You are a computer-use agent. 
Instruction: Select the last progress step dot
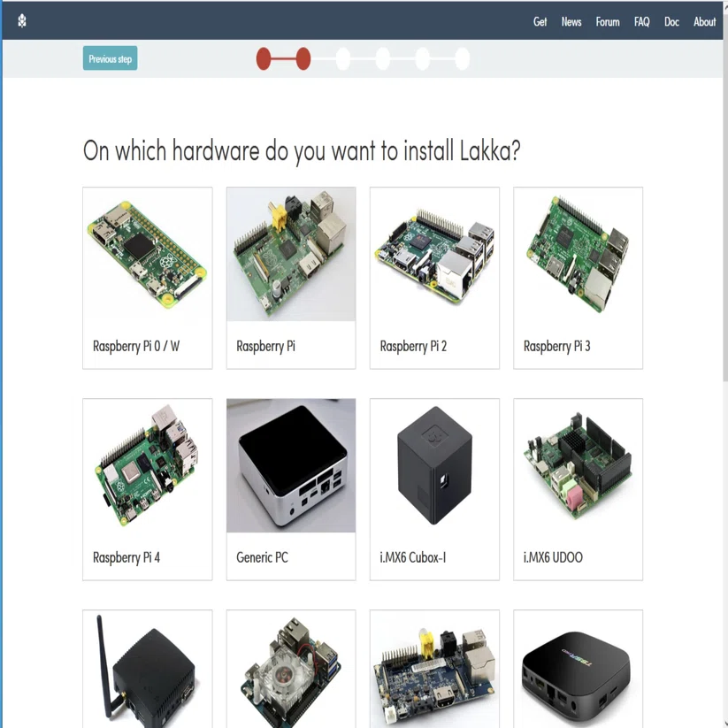(462, 59)
